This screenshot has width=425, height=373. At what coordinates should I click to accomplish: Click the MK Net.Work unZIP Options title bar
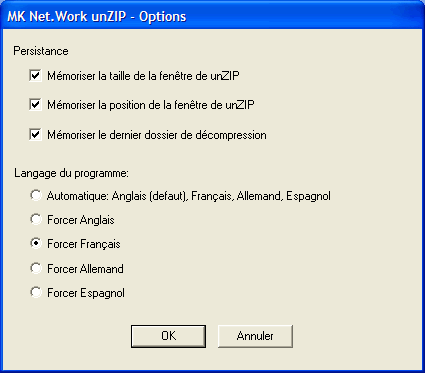(212, 16)
